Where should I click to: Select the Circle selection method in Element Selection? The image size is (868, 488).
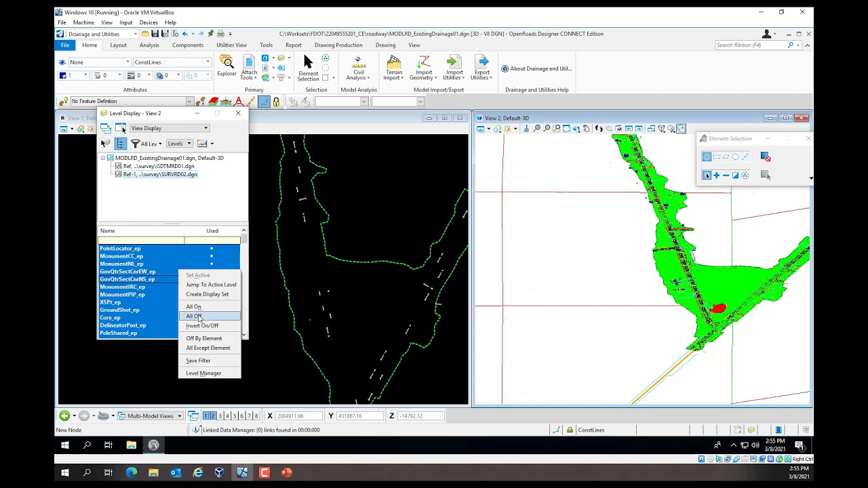click(735, 157)
